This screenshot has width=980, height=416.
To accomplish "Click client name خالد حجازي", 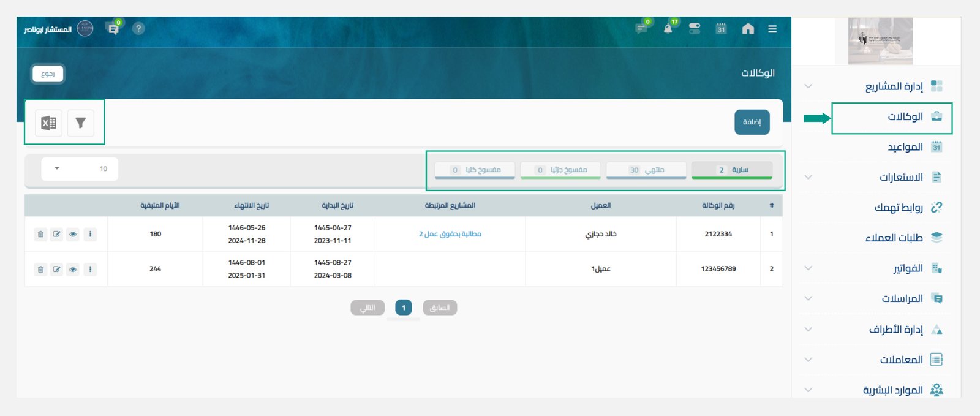I will [601, 234].
